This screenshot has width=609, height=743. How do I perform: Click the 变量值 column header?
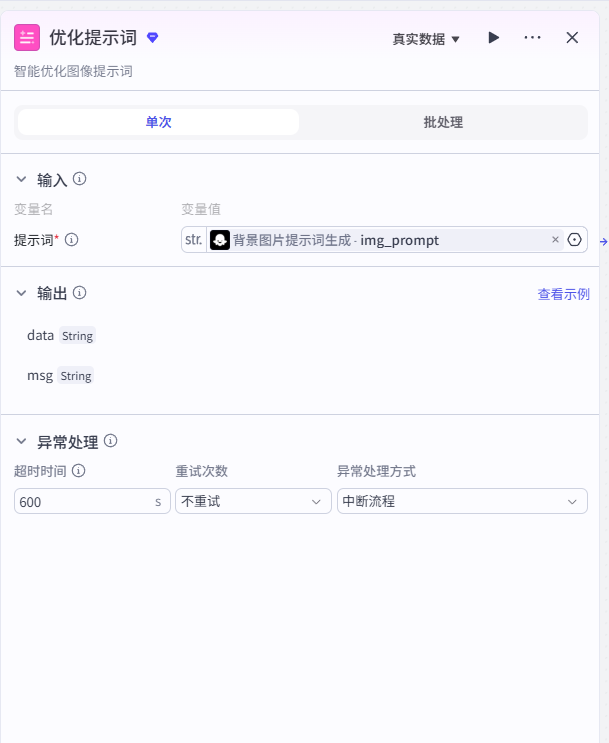201,209
